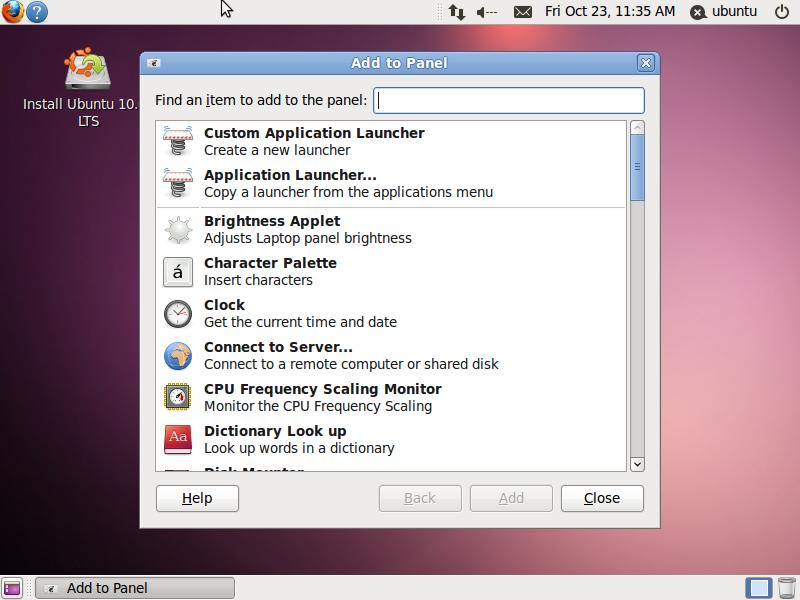This screenshot has height=600, width=800.
Task: Click the Back button
Action: pyautogui.click(x=420, y=498)
